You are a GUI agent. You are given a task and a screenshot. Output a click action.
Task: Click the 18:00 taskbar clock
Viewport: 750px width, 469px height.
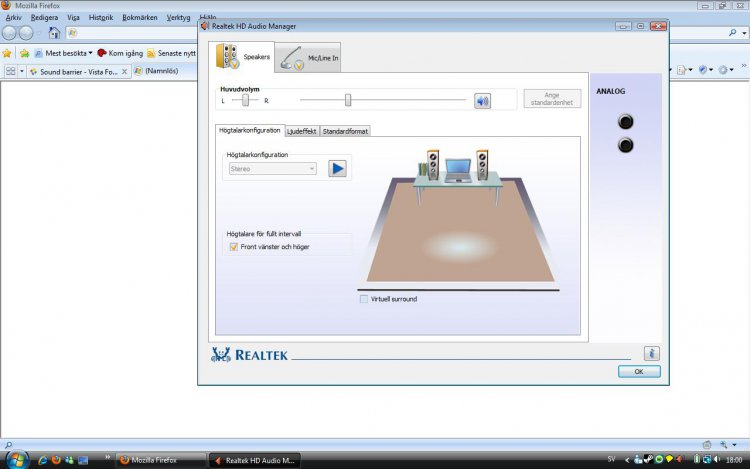pyautogui.click(x=734, y=460)
